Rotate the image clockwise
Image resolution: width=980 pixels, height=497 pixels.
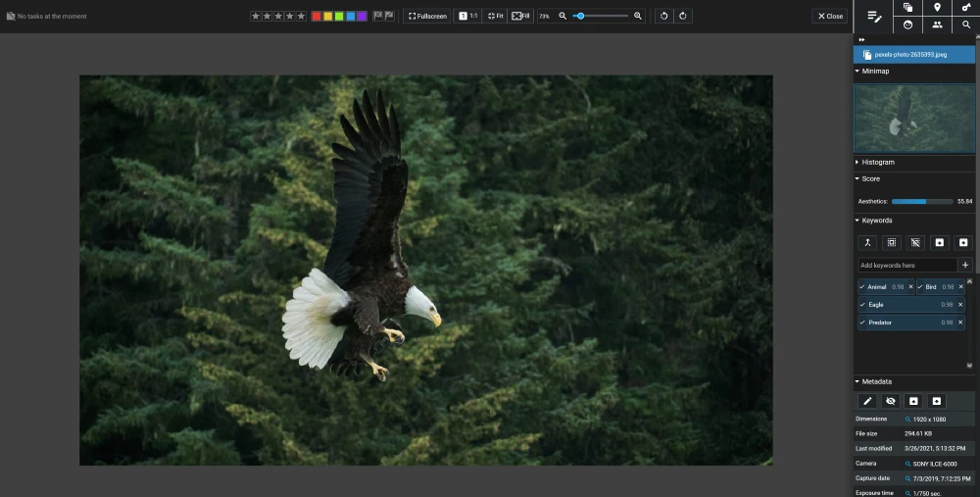pyautogui.click(x=682, y=17)
